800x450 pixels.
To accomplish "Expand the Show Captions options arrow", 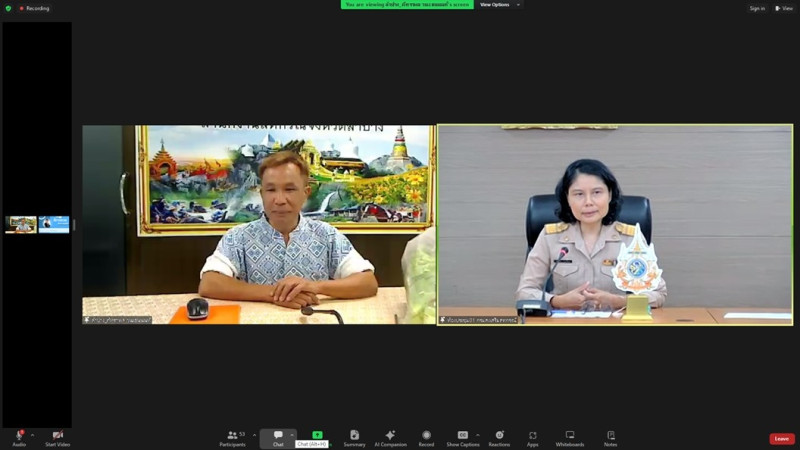I will coord(478,435).
